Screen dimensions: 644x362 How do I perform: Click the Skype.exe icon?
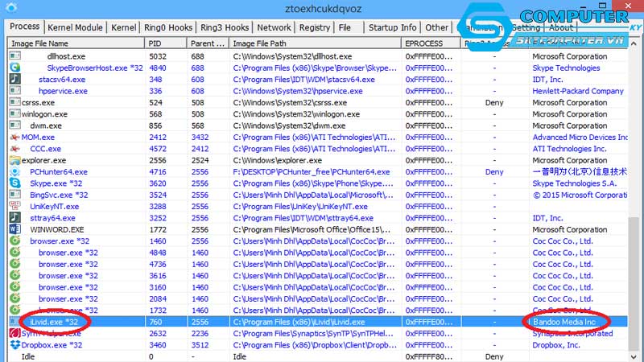pyautogui.click(x=14, y=183)
